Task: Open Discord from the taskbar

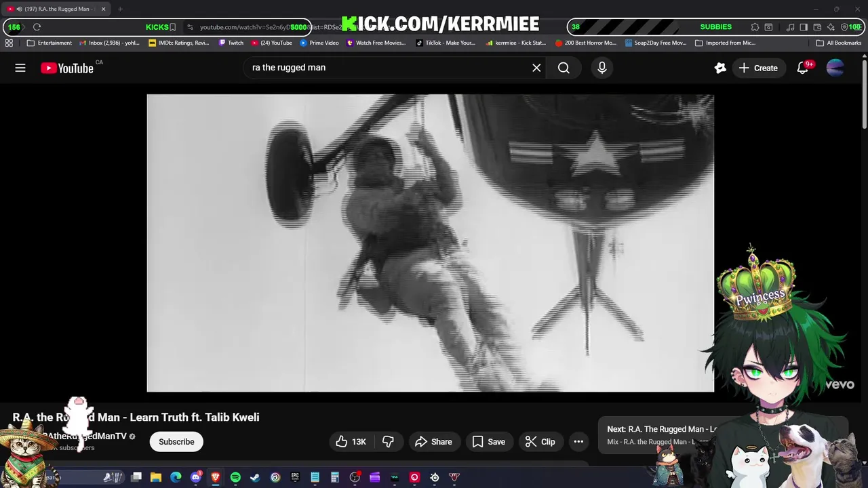Action: [196, 477]
